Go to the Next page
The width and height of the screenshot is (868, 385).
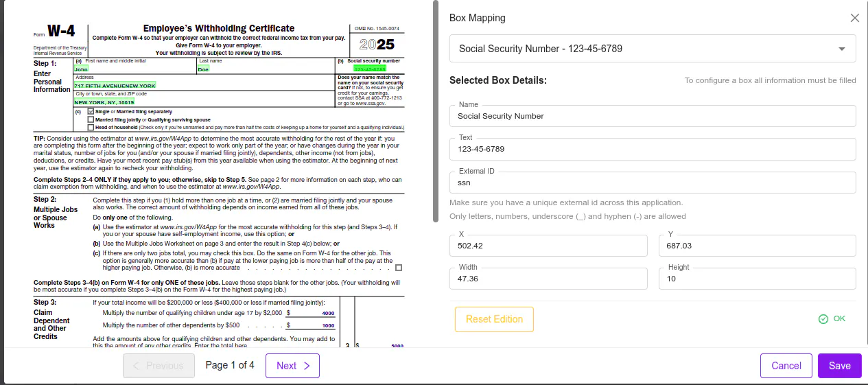click(x=293, y=366)
